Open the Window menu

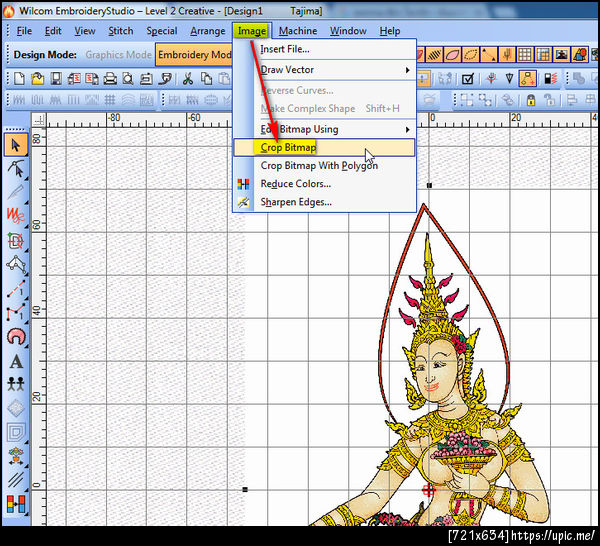[x=348, y=31]
